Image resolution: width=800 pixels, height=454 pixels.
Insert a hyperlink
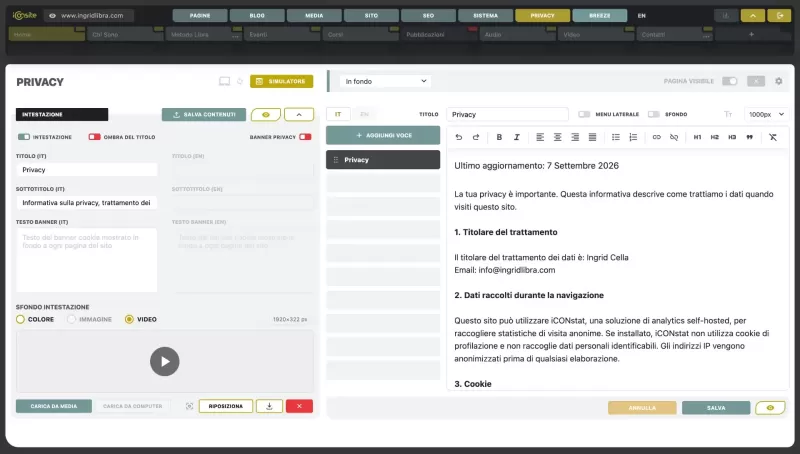657,137
